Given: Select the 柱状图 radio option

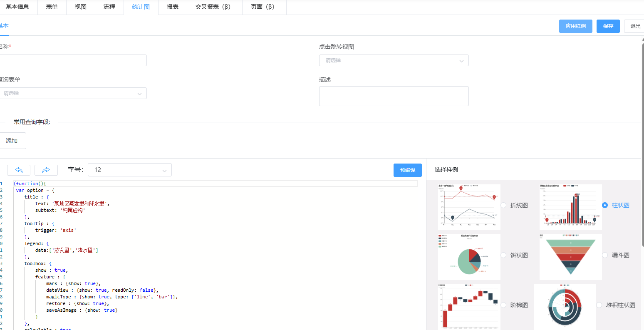Looking at the screenshot, I should [605, 205].
